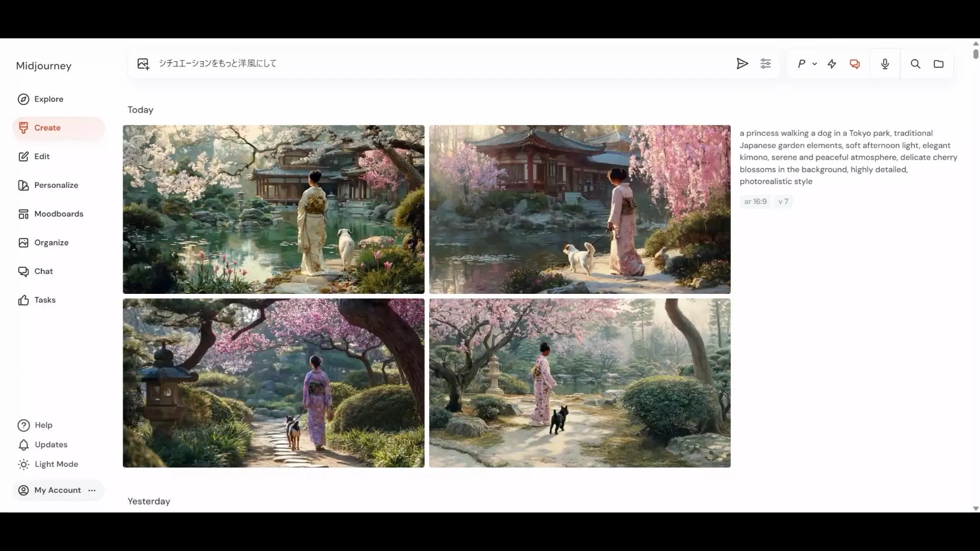The width and height of the screenshot is (980, 551).
Task: Activate voice input microphone icon
Action: 885,64
